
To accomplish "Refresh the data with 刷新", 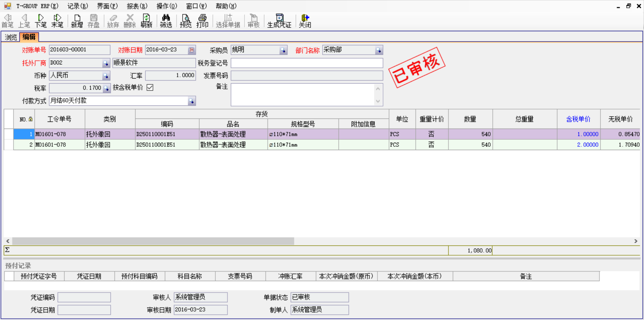I will [146, 21].
